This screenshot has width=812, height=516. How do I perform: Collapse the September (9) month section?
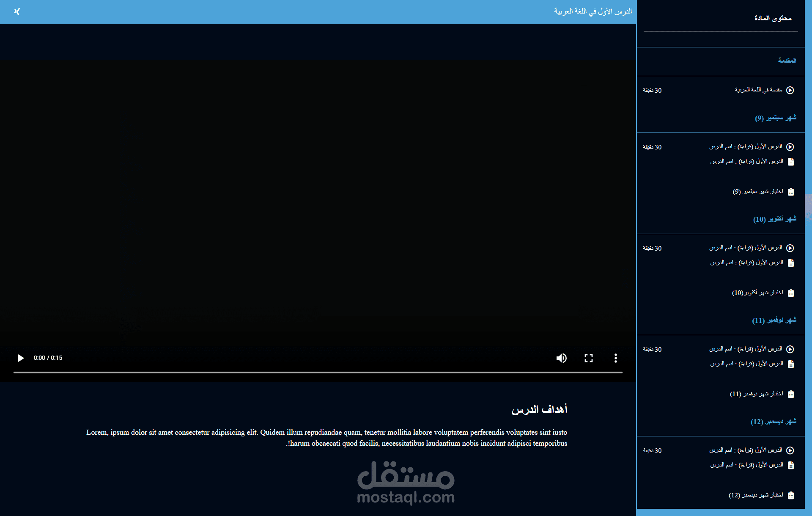pyautogui.click(x=775, y=118)
